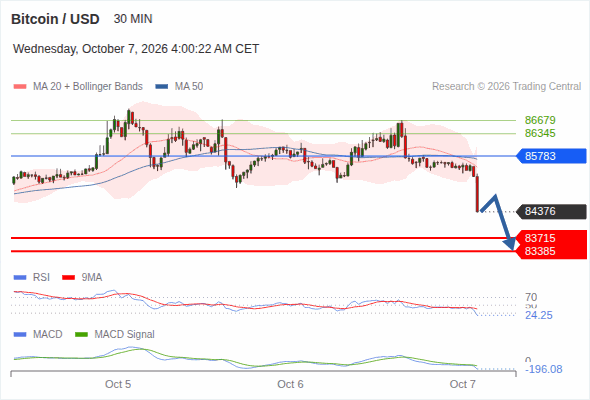Click the 9MA legend label
590x400 pixels.
pyautogui.click(x=92, y=278)
